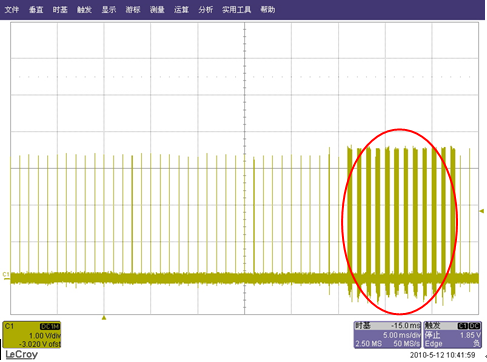Open the 运算 (Math) menu

click(x=181, y=10)
